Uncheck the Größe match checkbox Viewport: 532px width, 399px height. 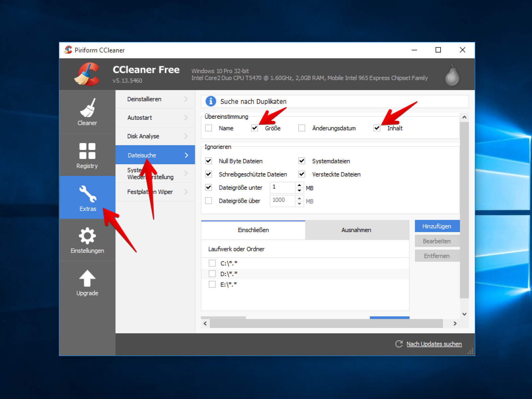point(255,128)
